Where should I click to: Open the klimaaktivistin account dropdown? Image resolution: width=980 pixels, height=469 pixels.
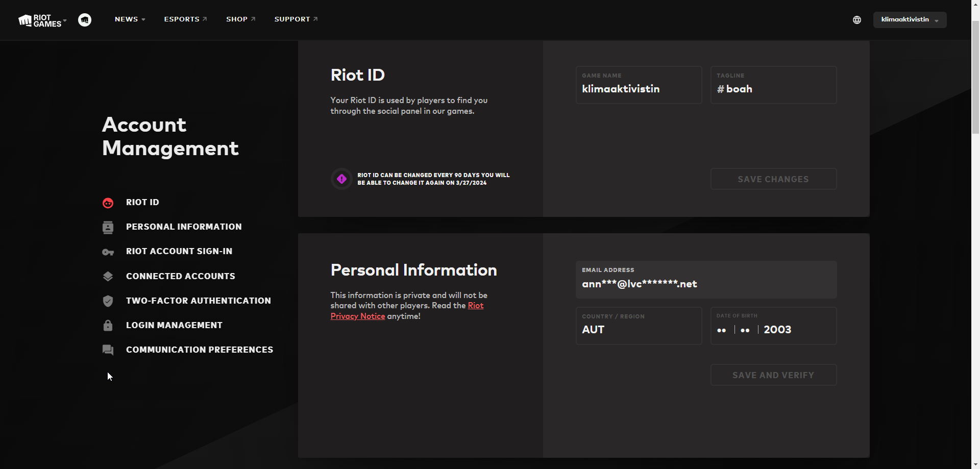coord(910,20)
